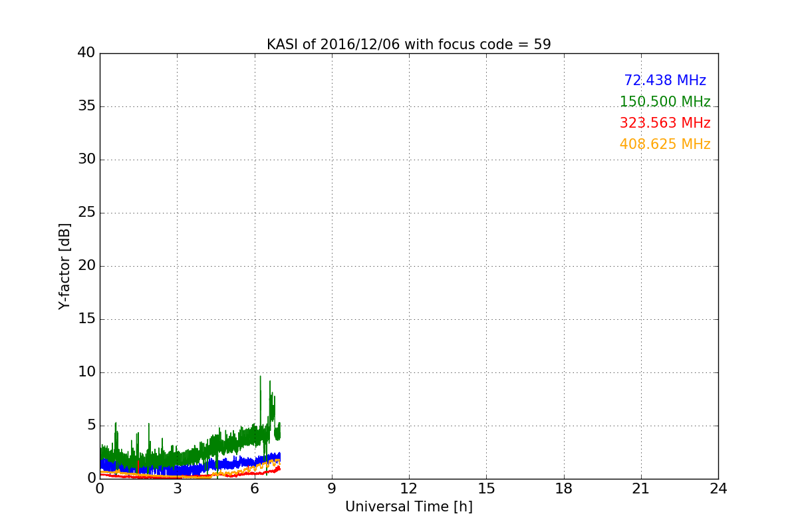Click the y-axis tick label '40'
798x532 pixels.
point(86,53)
